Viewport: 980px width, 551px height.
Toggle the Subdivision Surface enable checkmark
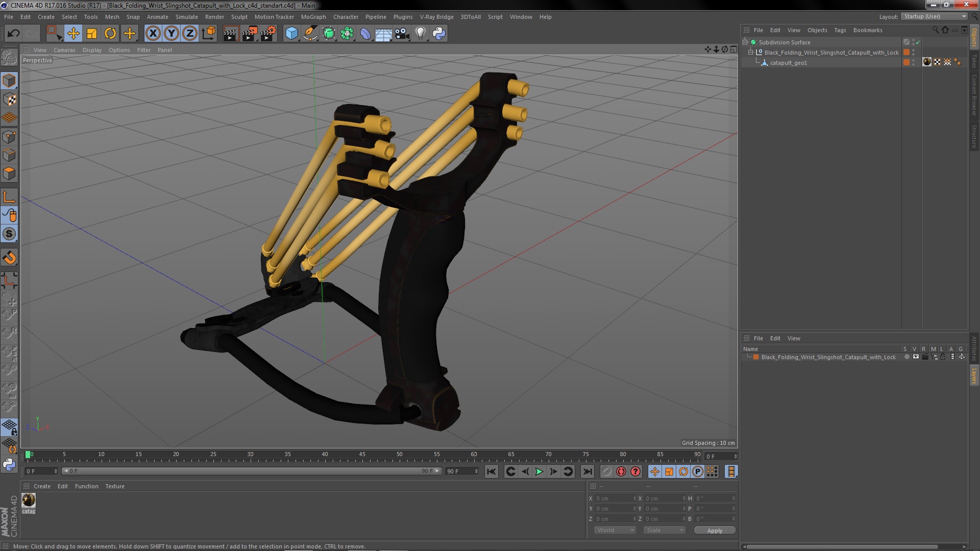[918, 42]
